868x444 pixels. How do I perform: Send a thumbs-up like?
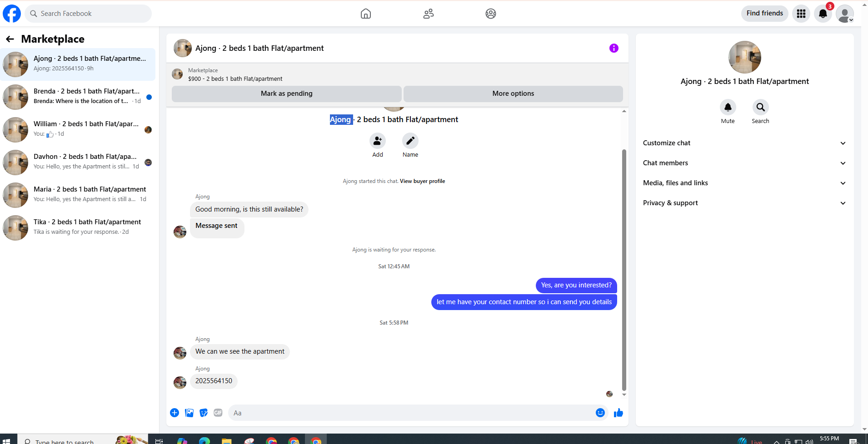point(619,413)
